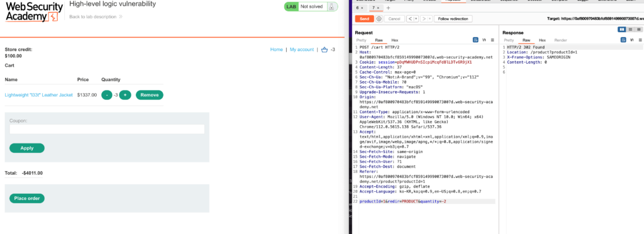Image resolution: width=644 pixels, height=234 pixels.
Task: Add a new Repeater tab
Action: pos(388,8)
